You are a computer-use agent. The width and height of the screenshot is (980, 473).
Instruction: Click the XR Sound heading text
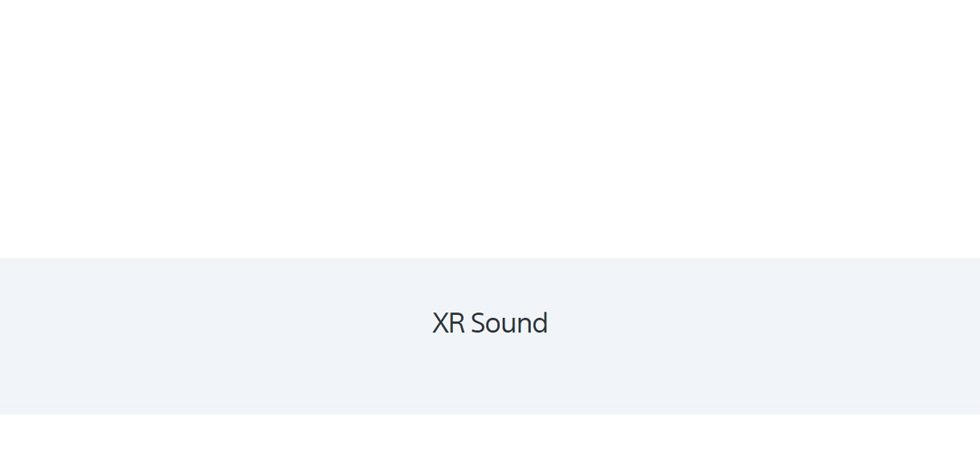pos(490,323)
